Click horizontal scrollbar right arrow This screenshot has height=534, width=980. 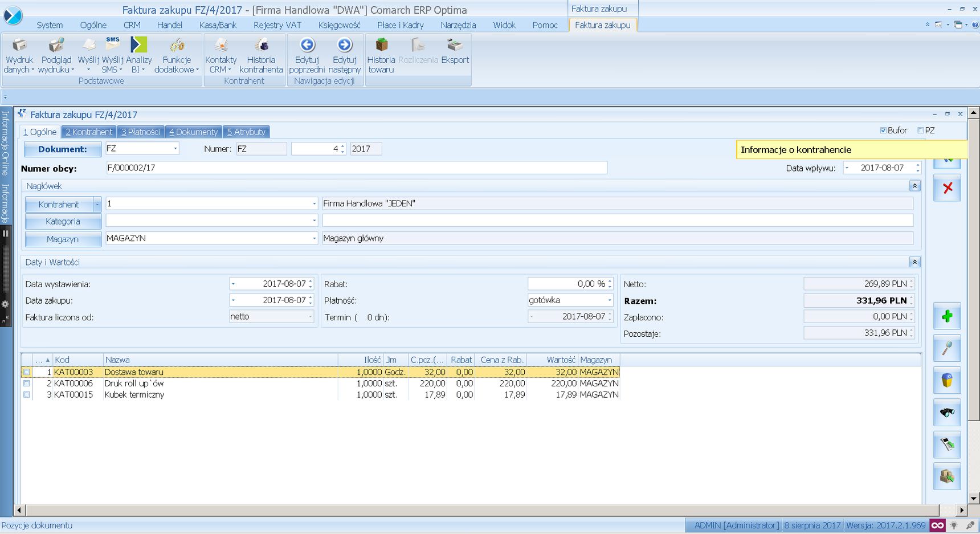(x=962, y=510)
